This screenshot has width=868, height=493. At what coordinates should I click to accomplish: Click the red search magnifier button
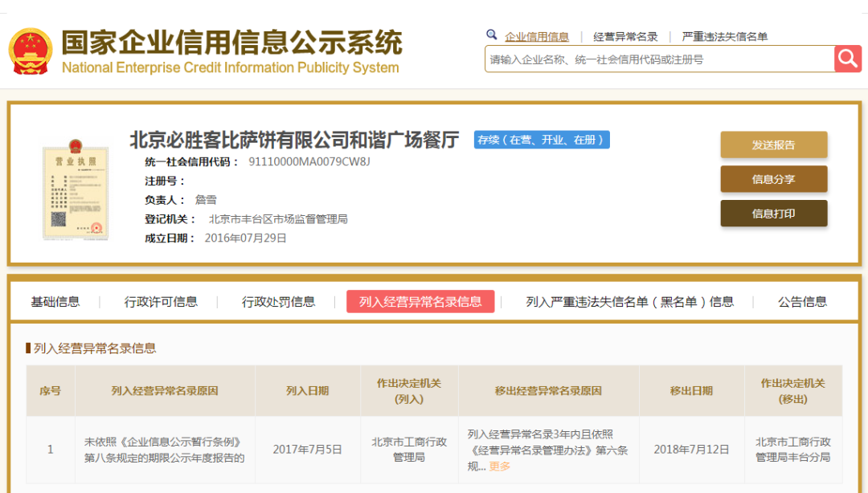click(847, 59)
